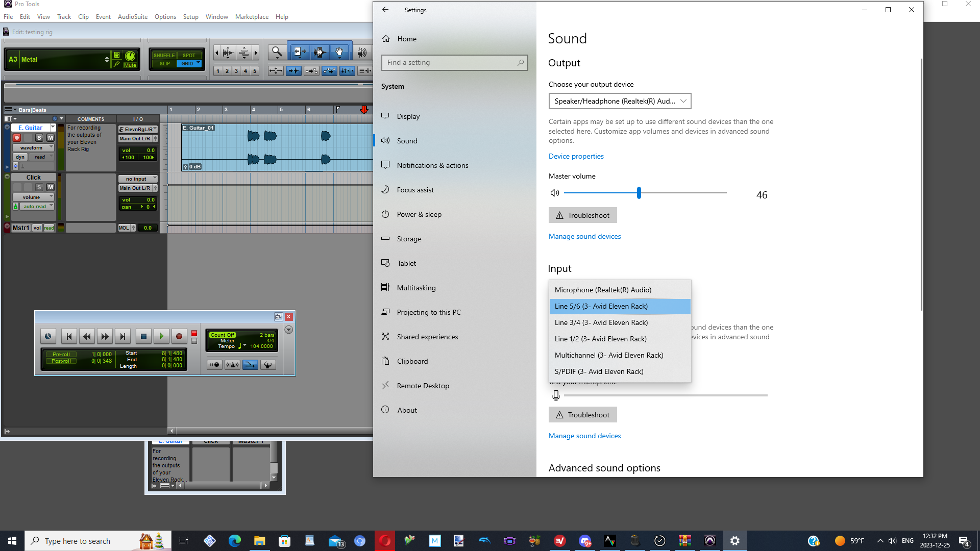Click horizontal zoom in right arrow
980x551 pixels.
point(256,52)
